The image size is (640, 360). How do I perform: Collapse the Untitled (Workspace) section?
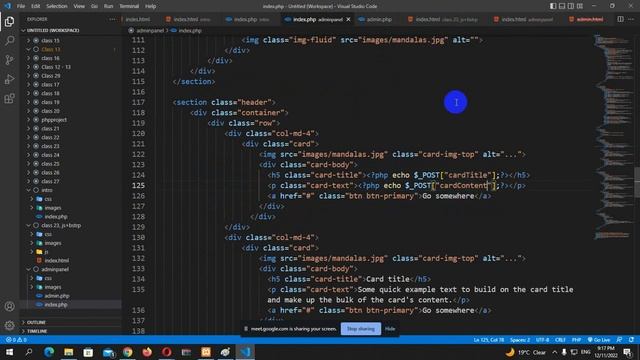pyautogui.click(x=53, y=31)
